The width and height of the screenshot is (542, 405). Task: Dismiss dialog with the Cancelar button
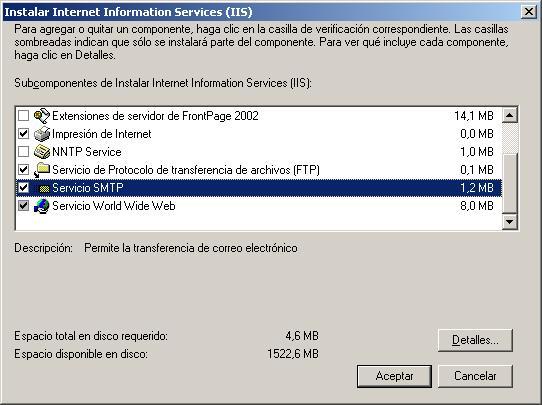[x=475, y=376]
